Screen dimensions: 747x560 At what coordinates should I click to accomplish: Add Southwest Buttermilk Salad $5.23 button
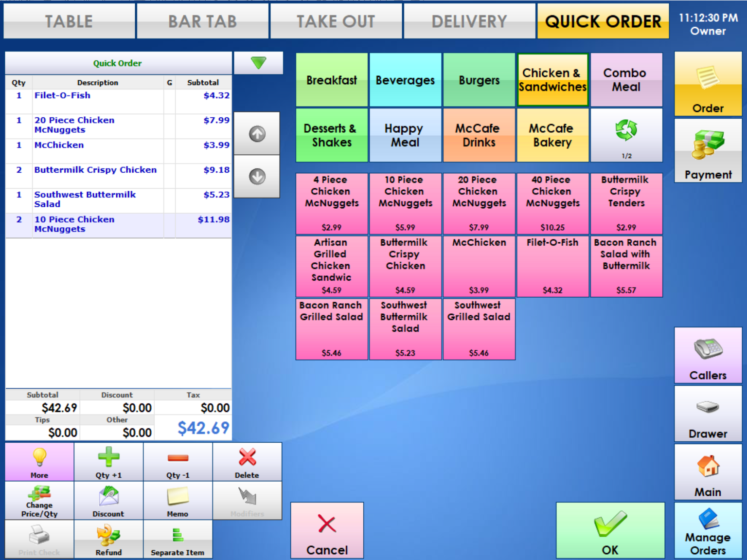coord(405,329)
